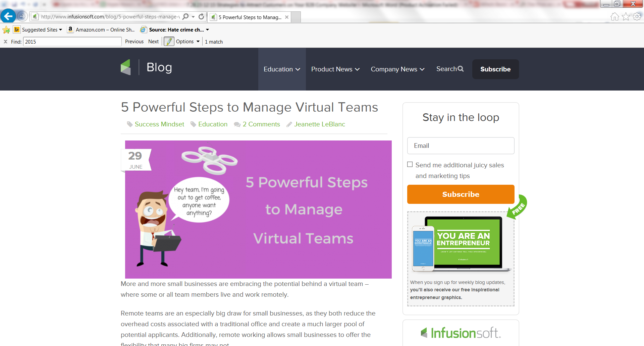Check the juicy sales and marketing tips box

[x=410, y=164]
